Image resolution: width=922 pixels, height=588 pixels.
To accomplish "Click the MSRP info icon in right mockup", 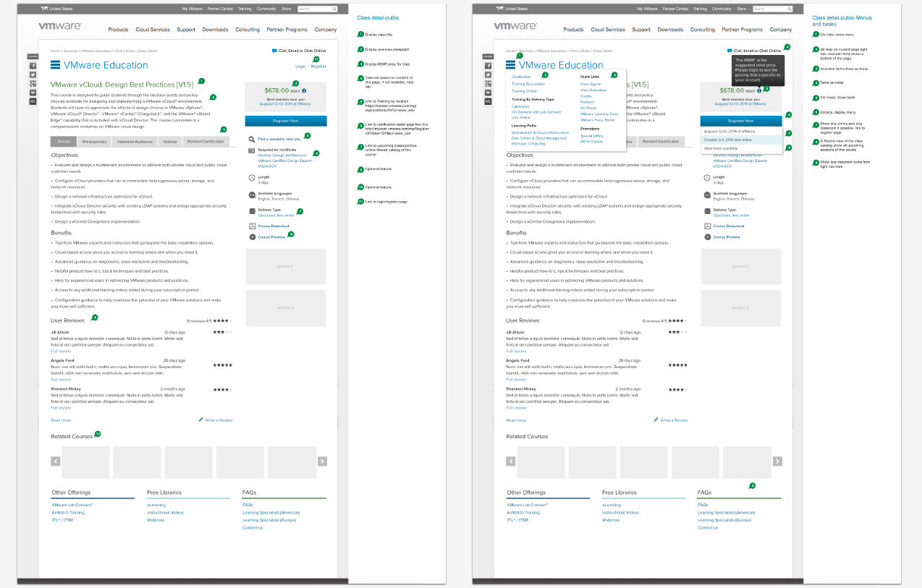I will click(x=759, y=90).
